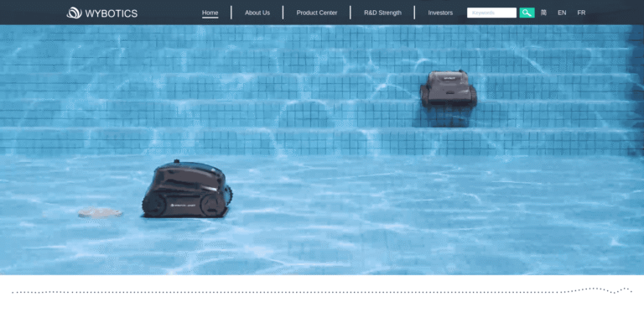Click the dotted wave divider line

[x=322, y=291]
